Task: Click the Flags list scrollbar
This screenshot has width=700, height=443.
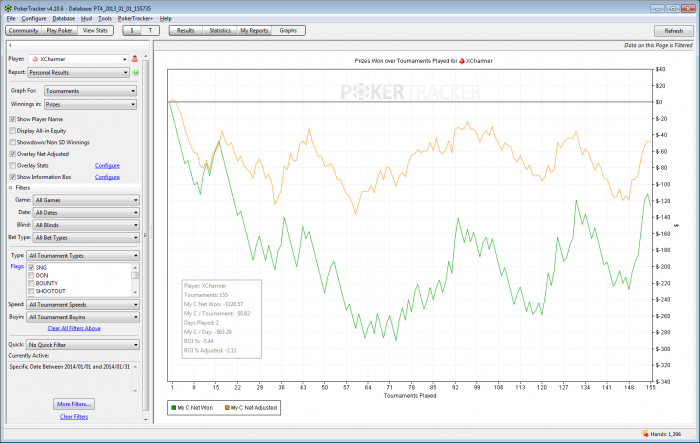Action: (135, 280)
